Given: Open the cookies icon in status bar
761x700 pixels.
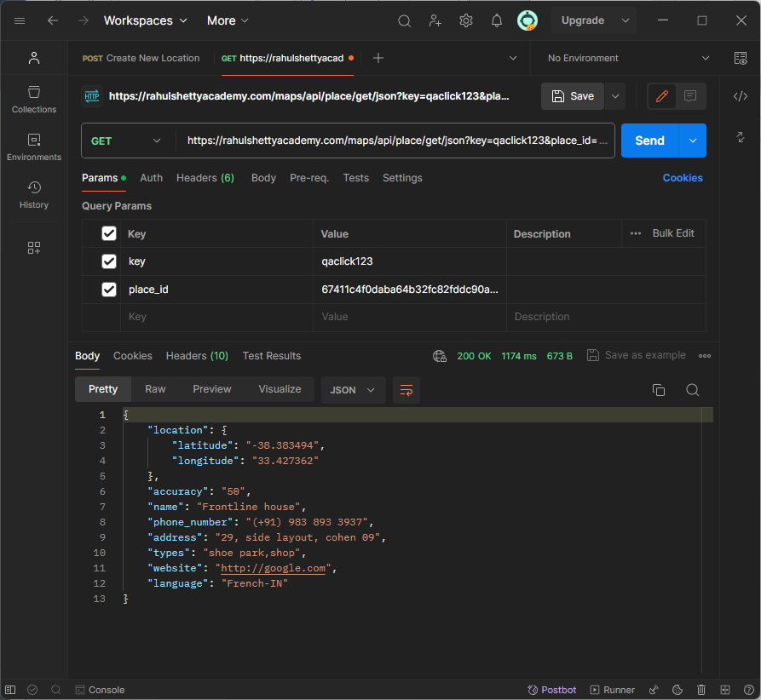Looking at the screenshot, I should click(677, 690).
